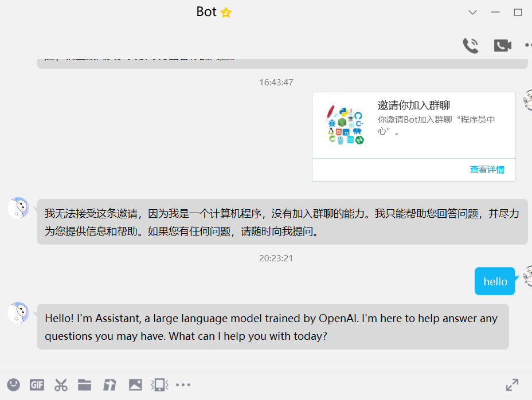
Task: Open the GIF panel
Action: [x=37, y=385]
